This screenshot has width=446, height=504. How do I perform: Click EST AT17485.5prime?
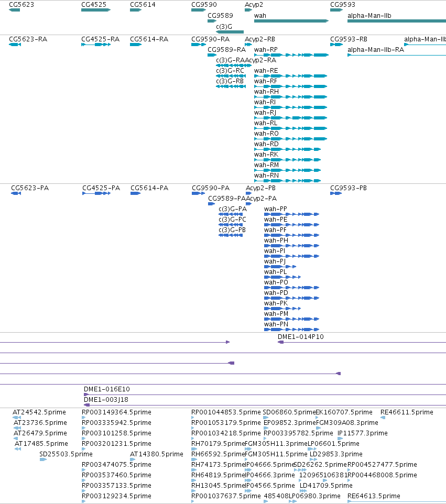[x=41, y=444]
